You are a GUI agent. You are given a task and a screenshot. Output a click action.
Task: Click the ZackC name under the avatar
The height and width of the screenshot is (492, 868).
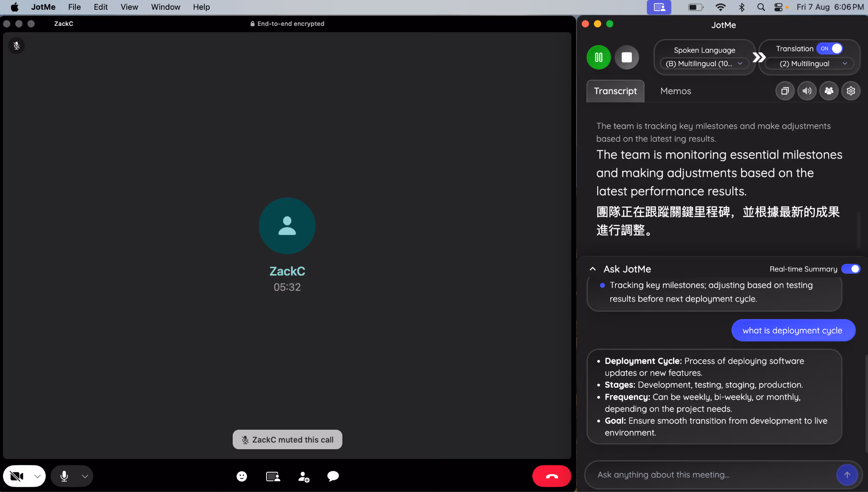(287, 271)
